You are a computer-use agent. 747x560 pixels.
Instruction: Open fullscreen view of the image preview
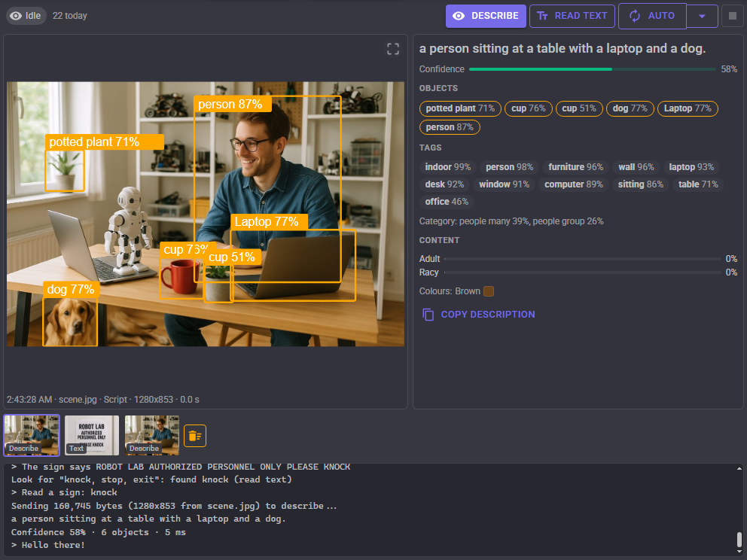coord(393,49)
